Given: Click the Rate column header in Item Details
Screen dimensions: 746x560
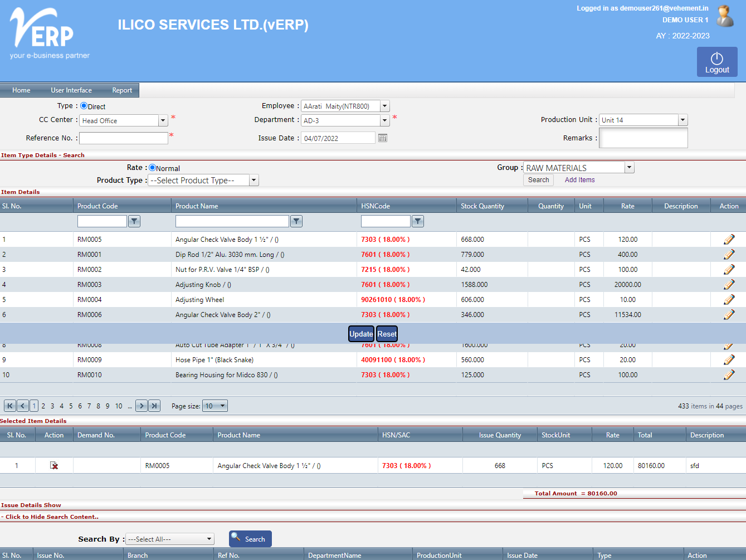Looking at the screenshot, I should (x=628, y=206).
